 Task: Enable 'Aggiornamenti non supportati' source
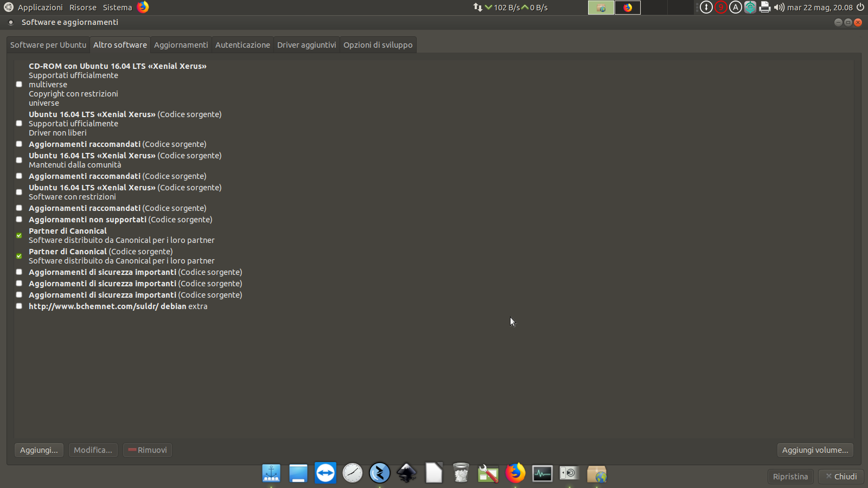(19, 219)
